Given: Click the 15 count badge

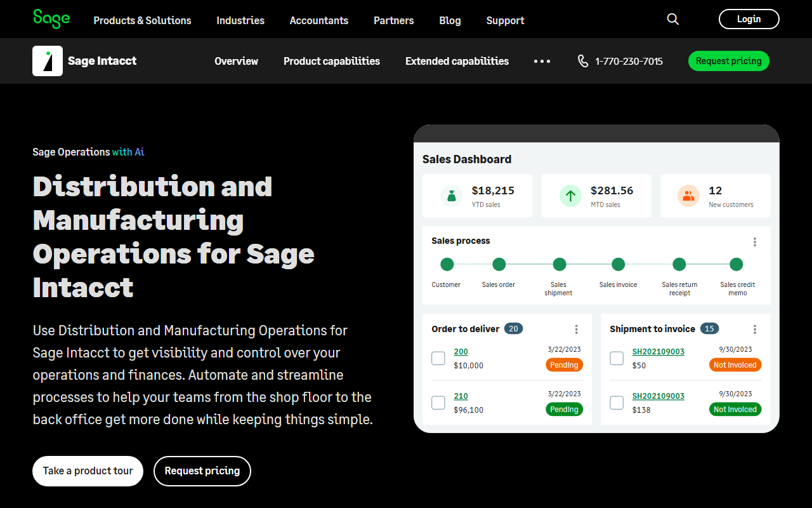Looking at the screenshot, I should (x=710, y=329).
